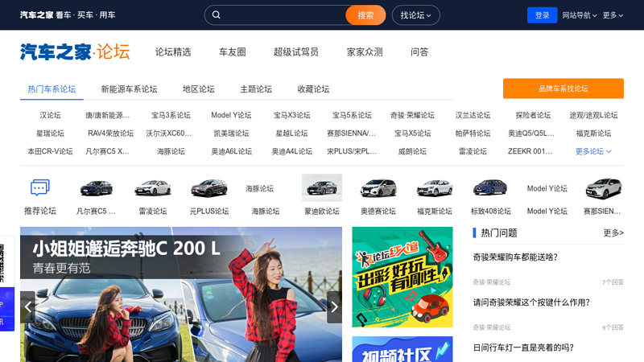Open the 元PLUS论坛 car thumbnail
Image resolution: width=644 pixels, height=362 pixels.
[x=209, y=188]
